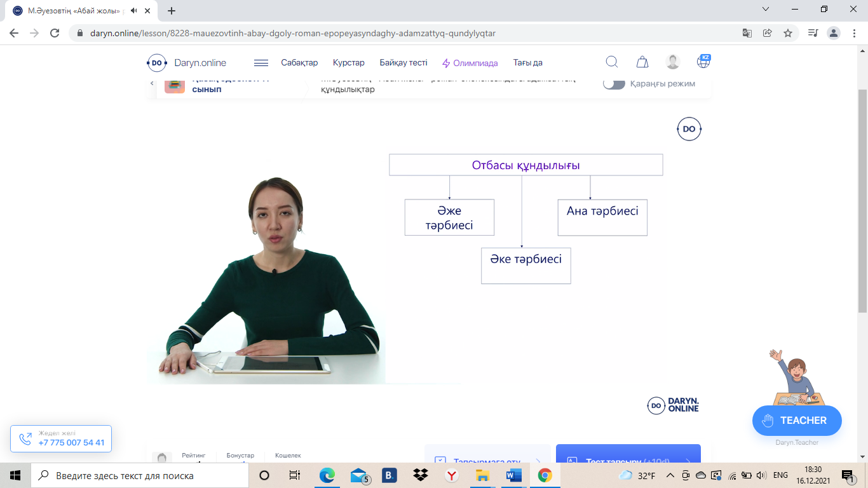Click the Тапсырмаға өту button
The image size is (868, 488).
click(x=487, y=454)
